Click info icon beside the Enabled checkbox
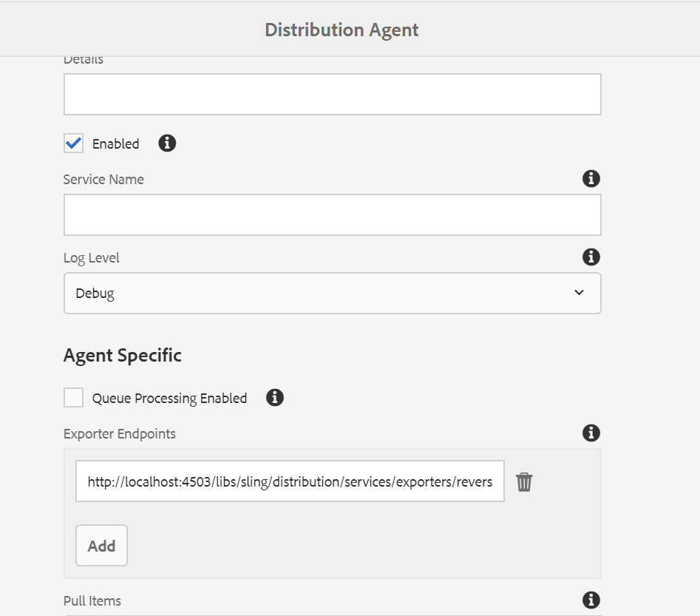This screenshot has width=700, height=616. click(x=166, y=143)
